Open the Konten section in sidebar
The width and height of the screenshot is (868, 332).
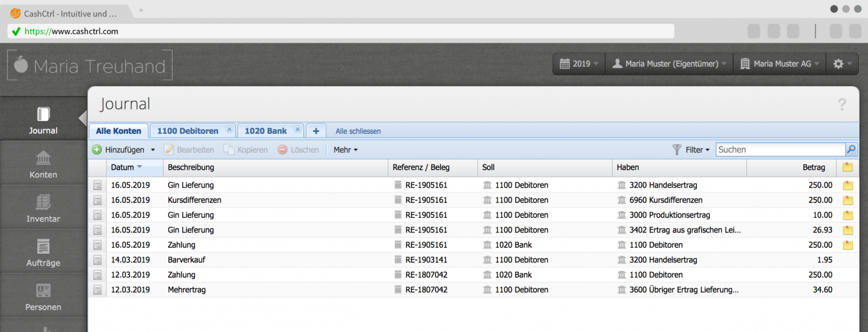click(x=43, y=164)
